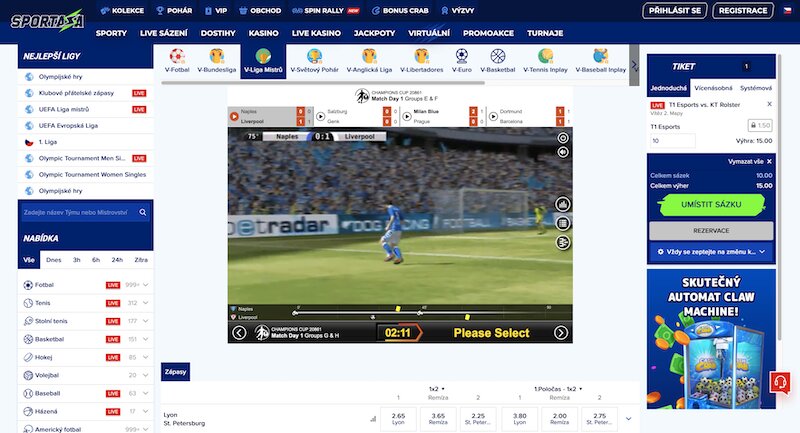This screenshot has height=433, width=800.
Task: Select the V-Fotbal virtual sport icon
Action: click(x=177, y=61)
